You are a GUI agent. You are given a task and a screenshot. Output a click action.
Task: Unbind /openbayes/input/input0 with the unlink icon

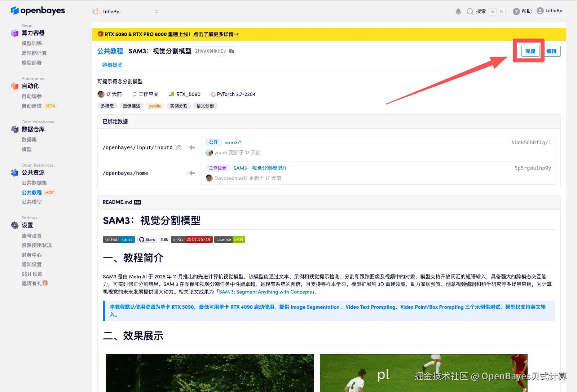tap(178, 147)
